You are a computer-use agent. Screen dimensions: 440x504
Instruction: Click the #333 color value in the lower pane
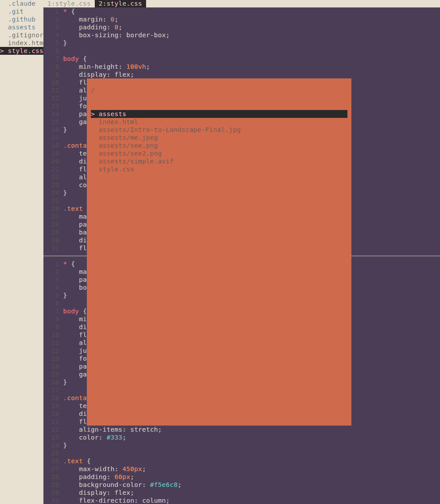[114, 437]
